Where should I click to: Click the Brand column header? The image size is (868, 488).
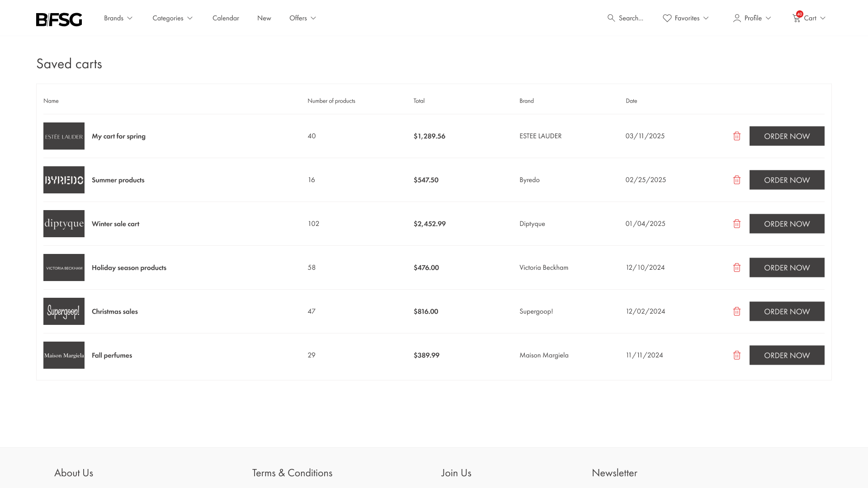[527, 101]
